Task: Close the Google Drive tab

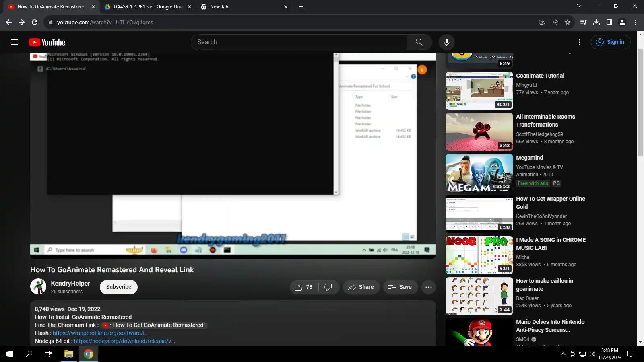Action: click(x=190, y=7)
